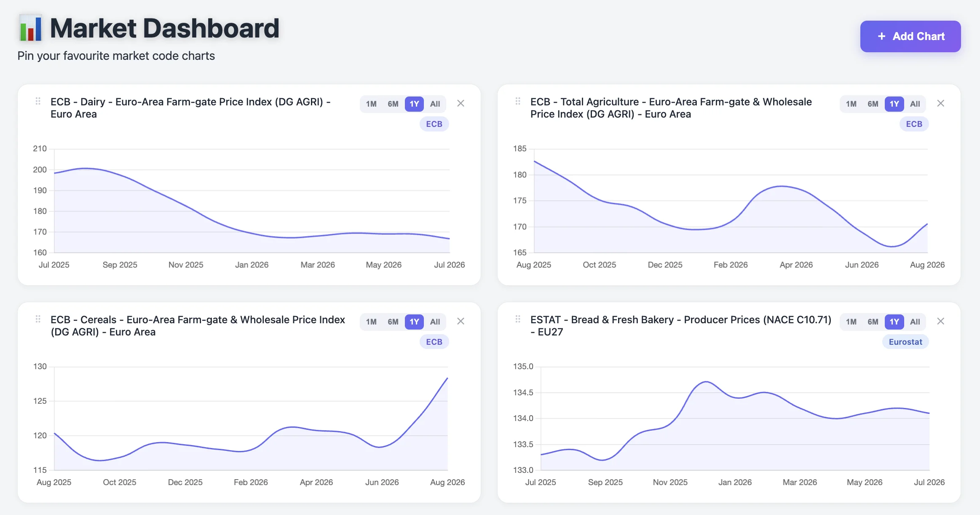Click the Market Dashboard bar chart logo
Image resolution: width=980 pixels, height=515 pixels.
[x=31, y=28]
